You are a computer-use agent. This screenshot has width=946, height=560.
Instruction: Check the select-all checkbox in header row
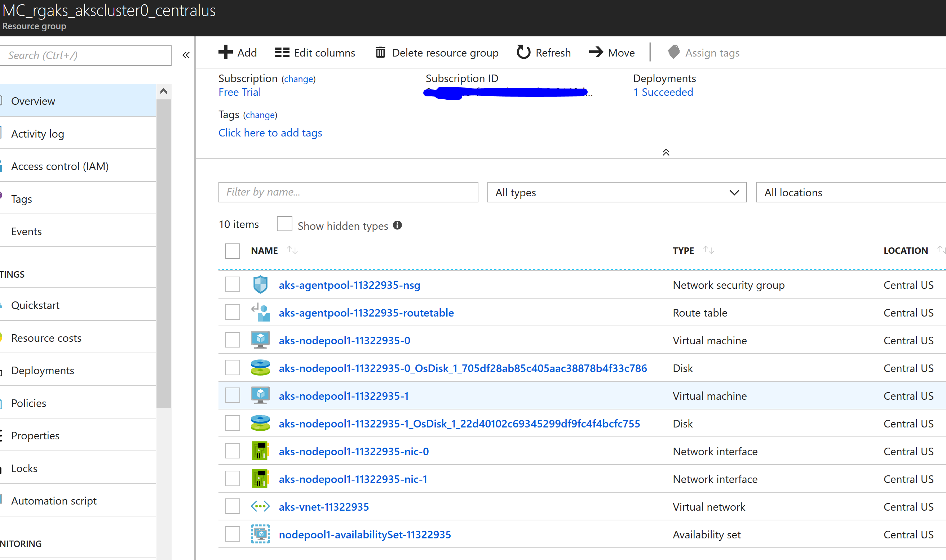tap(232, 251)
